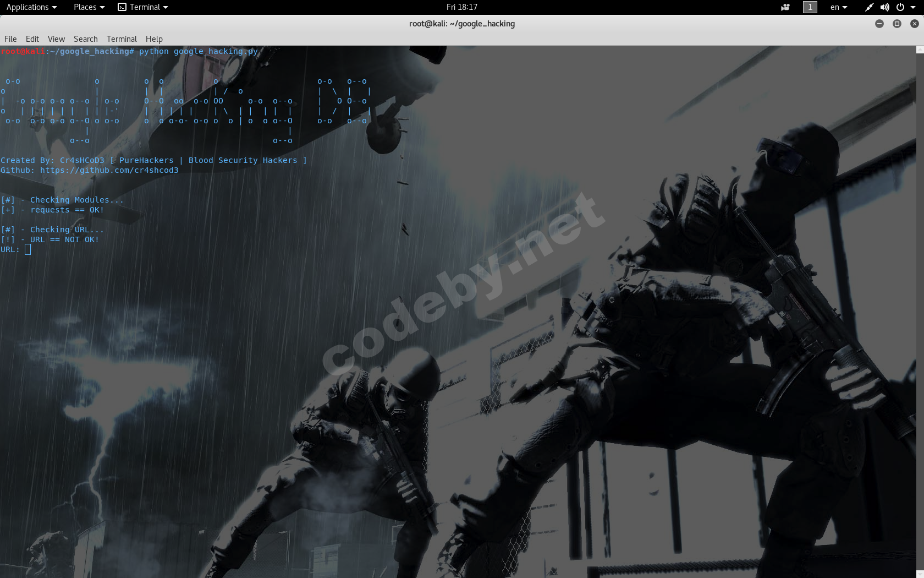Click the window title 'root@kali: ~/google_hacking'
This screenshot has height=578, width=924.
point(462,24)
